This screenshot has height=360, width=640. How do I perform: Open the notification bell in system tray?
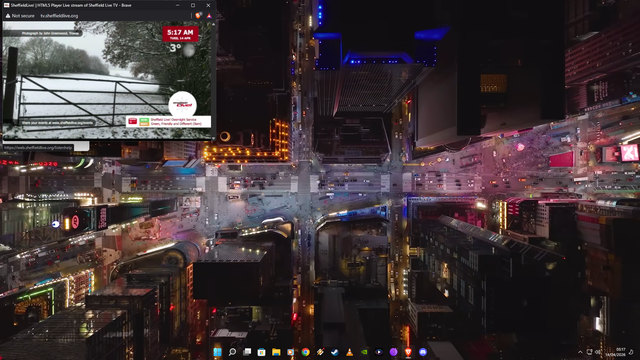[631, 352]
